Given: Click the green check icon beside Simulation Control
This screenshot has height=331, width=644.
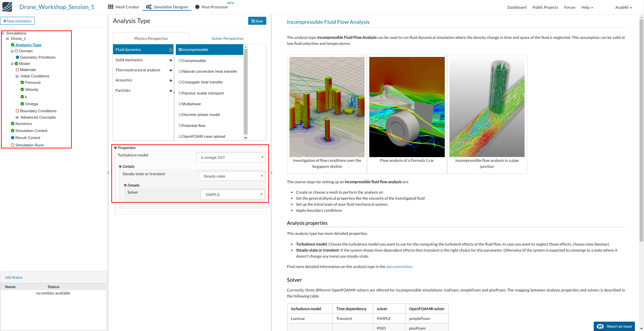Looking at the screenshot, I should tap(12, 131).
